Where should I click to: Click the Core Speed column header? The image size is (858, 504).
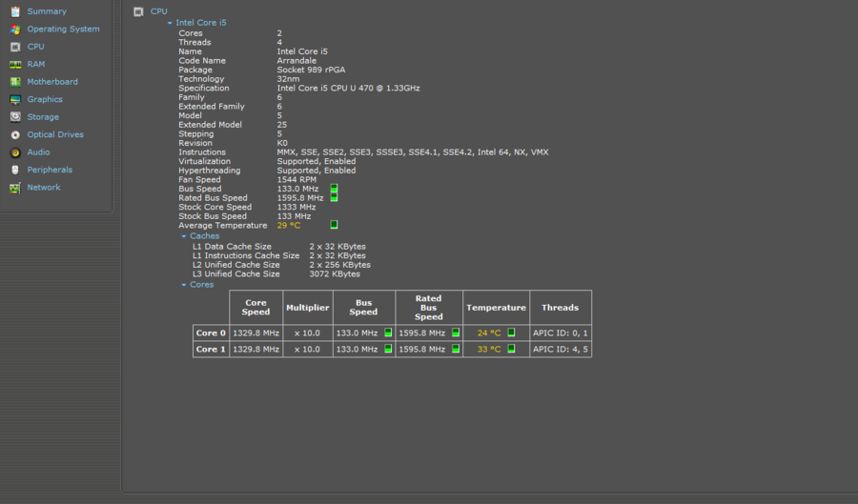click(x=256, y=307)
